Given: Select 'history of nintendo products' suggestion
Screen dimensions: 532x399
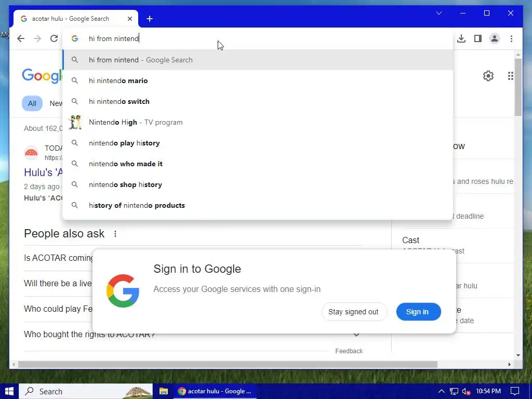Looking at the screenshot, I should [258, 205].
